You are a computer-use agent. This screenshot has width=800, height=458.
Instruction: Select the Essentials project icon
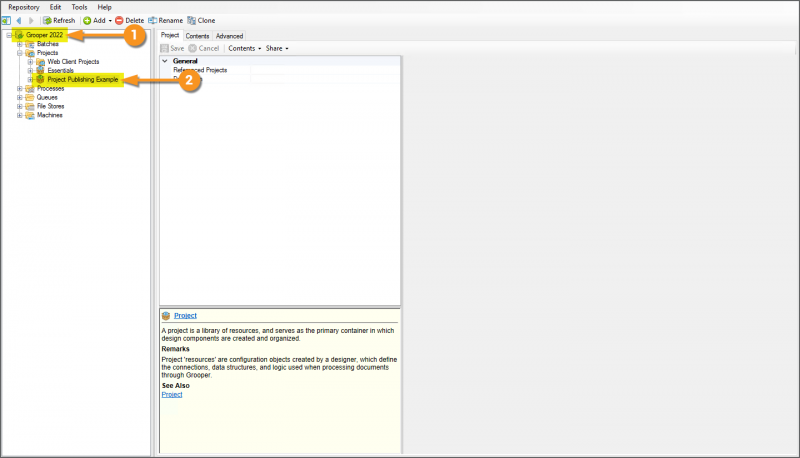(x=40, y=70)
